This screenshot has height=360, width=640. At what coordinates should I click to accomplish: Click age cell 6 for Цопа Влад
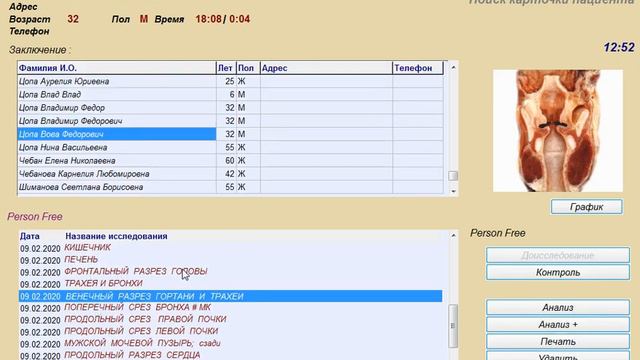pyautogui.click(x=226, y=94)
